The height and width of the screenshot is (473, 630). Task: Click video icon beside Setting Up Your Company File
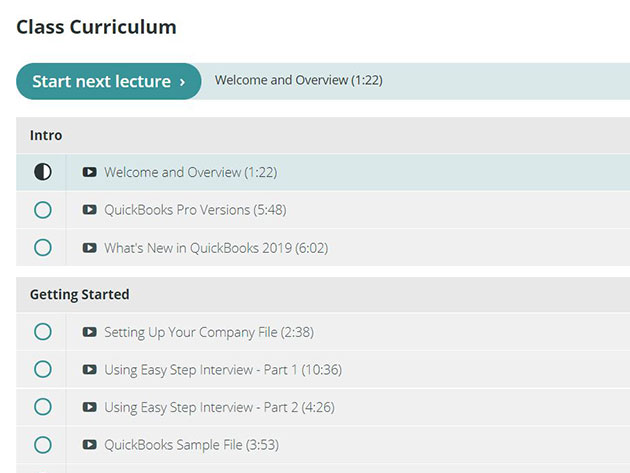(89, 332)
